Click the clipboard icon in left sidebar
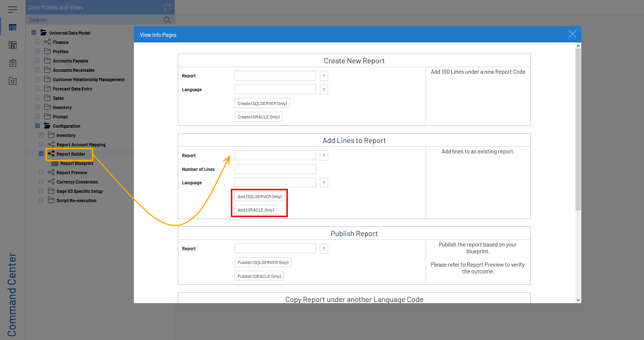Screen dimensions: 644x340 click(13, 63)
